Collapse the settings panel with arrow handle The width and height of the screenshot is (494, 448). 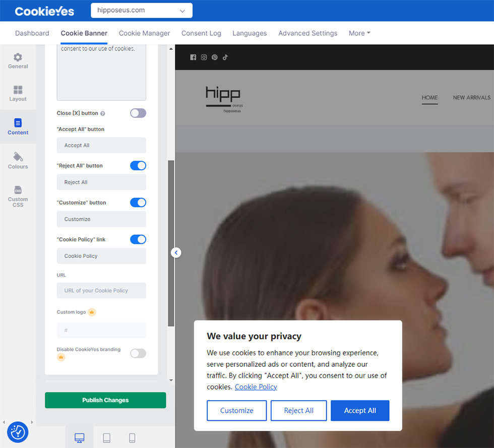pyautogui.click(x=176, y=252)
